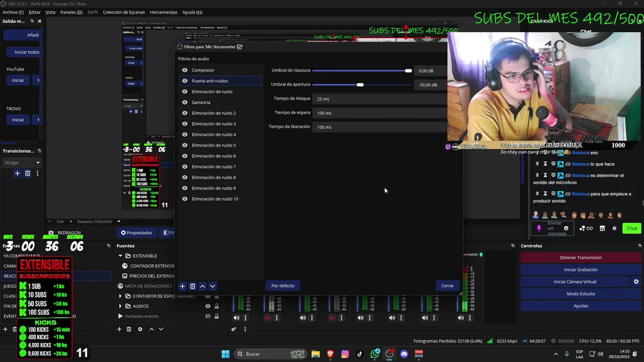Screen dimensions: 644x362
Task: Open the Stinger transition dropdown
Action: pyautogui.click(x=22, y=163)
